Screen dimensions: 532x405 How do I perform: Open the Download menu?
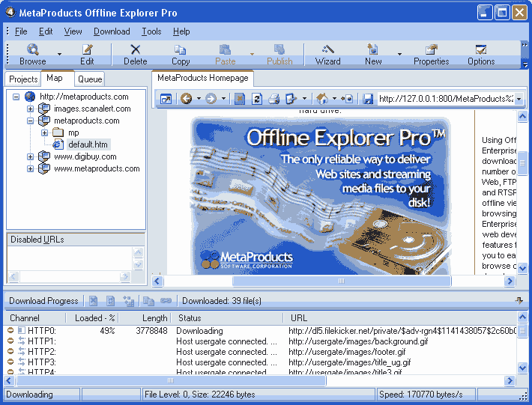[112, 31]
